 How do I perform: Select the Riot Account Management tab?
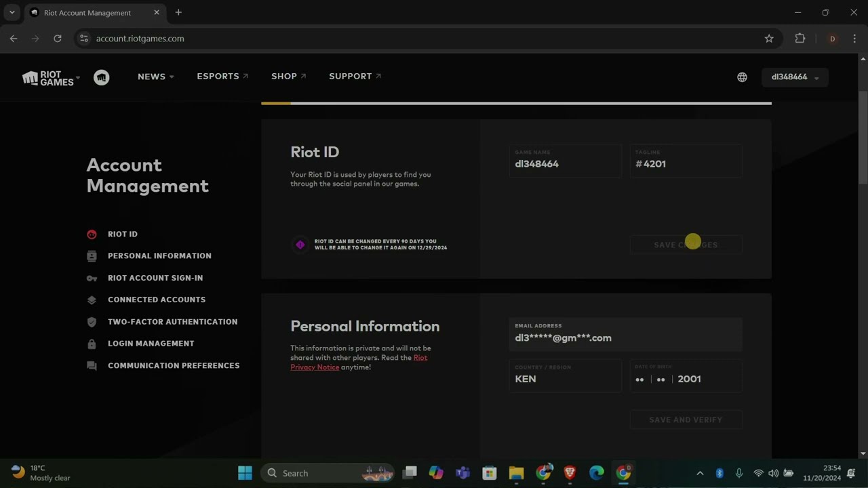[x=94, y=12]
